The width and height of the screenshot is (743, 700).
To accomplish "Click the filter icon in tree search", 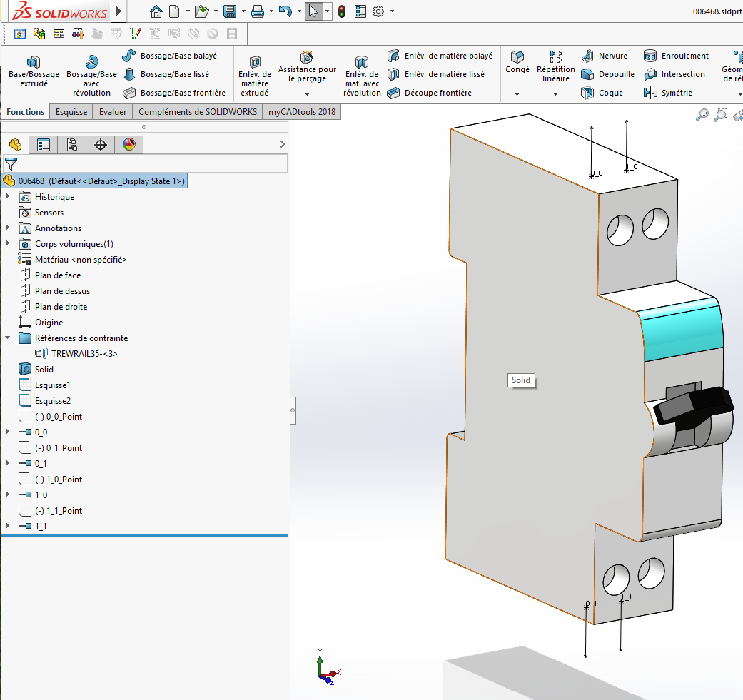I will pyautogui.click(x=11, y=164).
